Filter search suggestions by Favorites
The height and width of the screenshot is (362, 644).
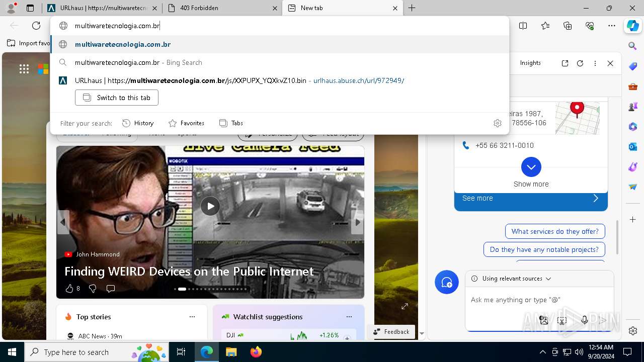[186, 123]
